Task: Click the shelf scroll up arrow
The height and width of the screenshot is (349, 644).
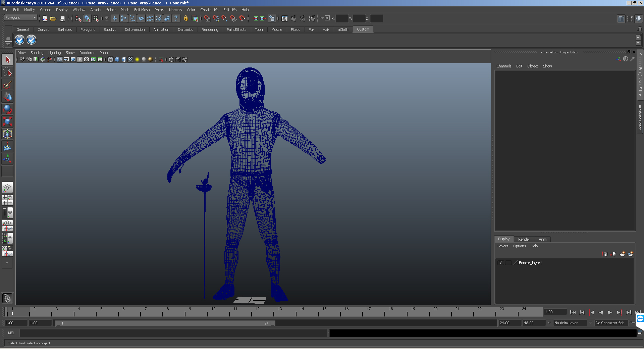Action: 638,37
